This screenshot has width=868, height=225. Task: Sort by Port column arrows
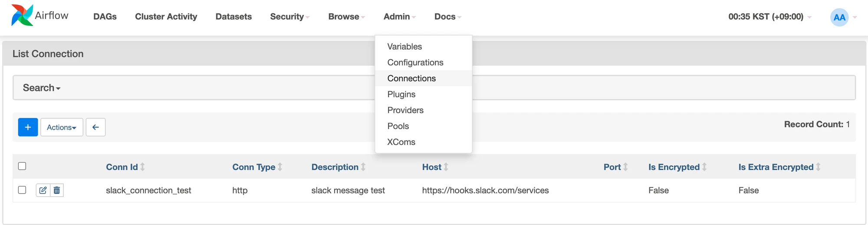[625, 167]
